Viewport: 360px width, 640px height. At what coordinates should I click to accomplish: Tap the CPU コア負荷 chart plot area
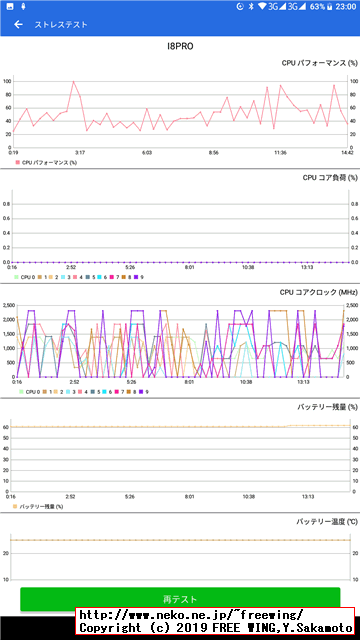180,226
